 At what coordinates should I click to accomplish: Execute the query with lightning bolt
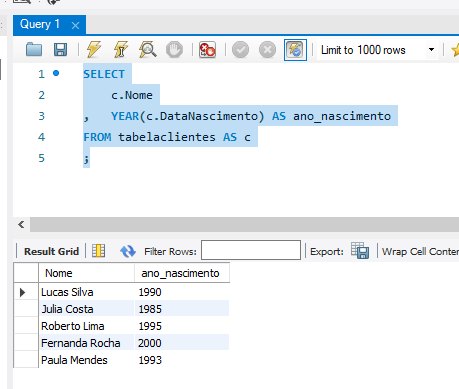point(94,50)
